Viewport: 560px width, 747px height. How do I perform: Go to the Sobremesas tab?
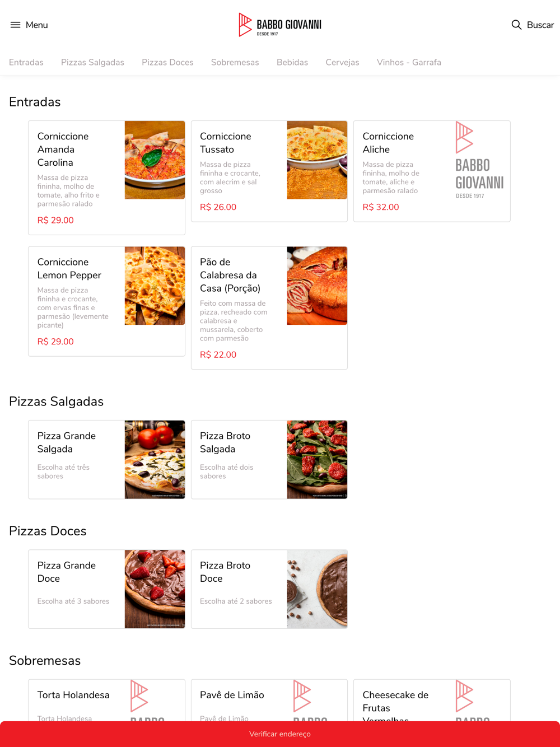point(235,62)
